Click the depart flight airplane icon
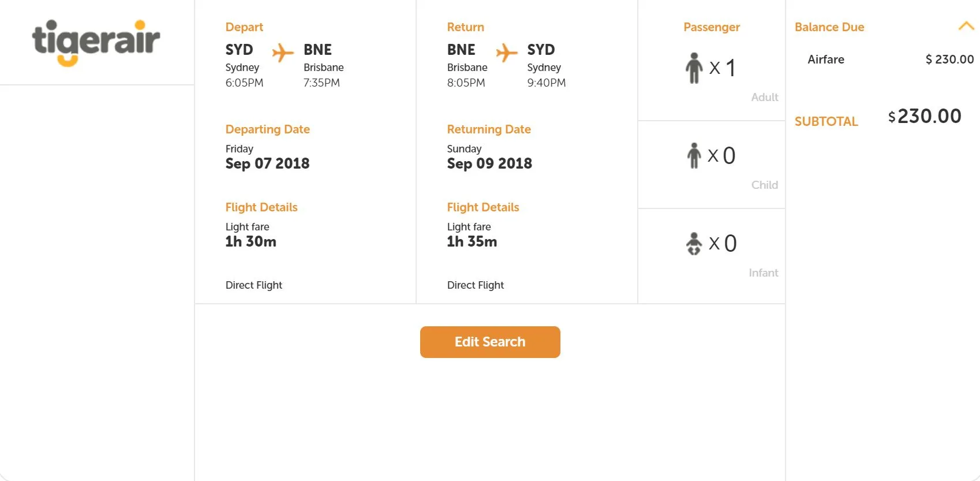The image size is (980, 481). (x=282, y=53)
